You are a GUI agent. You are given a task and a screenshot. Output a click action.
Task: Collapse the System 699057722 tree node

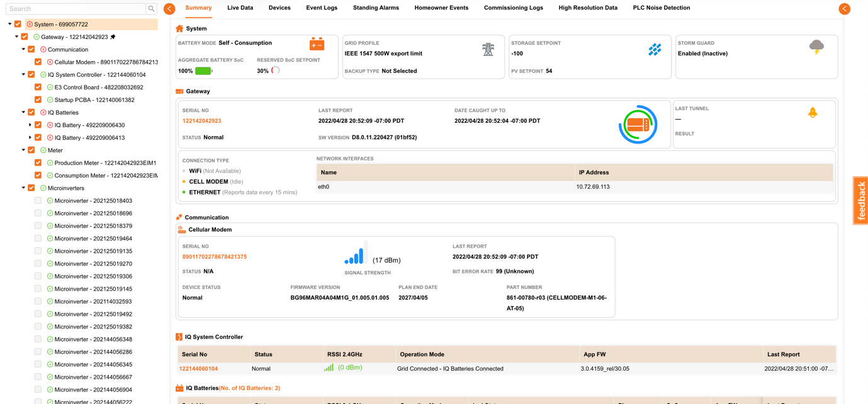tap(10, 25)
